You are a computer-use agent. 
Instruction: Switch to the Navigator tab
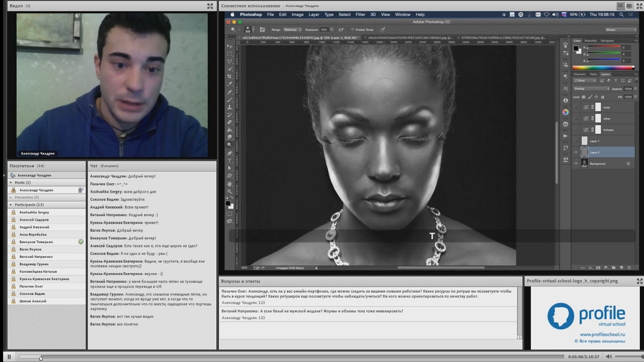(x=607, y=41)
